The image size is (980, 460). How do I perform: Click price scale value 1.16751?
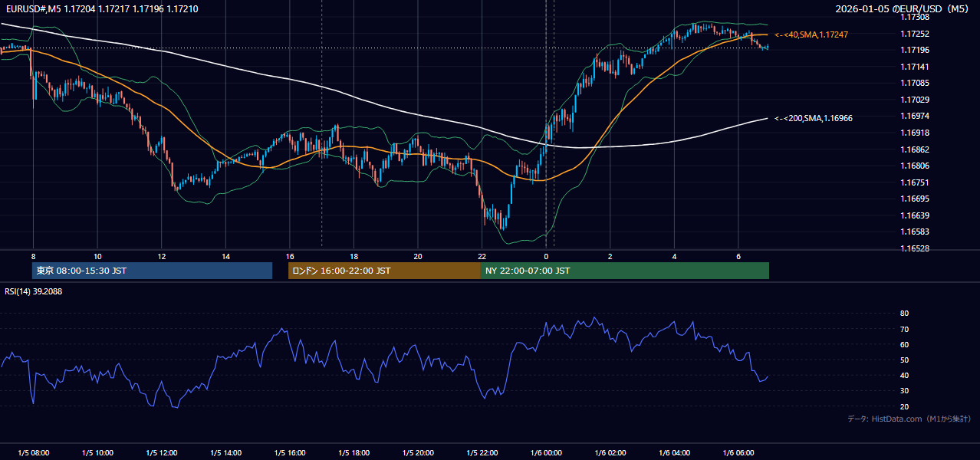pos(915,182)
